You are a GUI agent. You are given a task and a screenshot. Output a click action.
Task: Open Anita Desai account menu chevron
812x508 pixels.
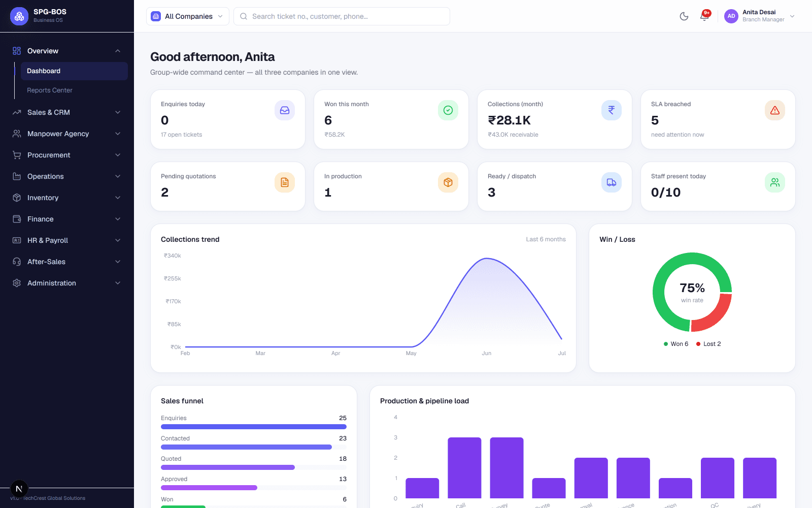click(792, 16)
